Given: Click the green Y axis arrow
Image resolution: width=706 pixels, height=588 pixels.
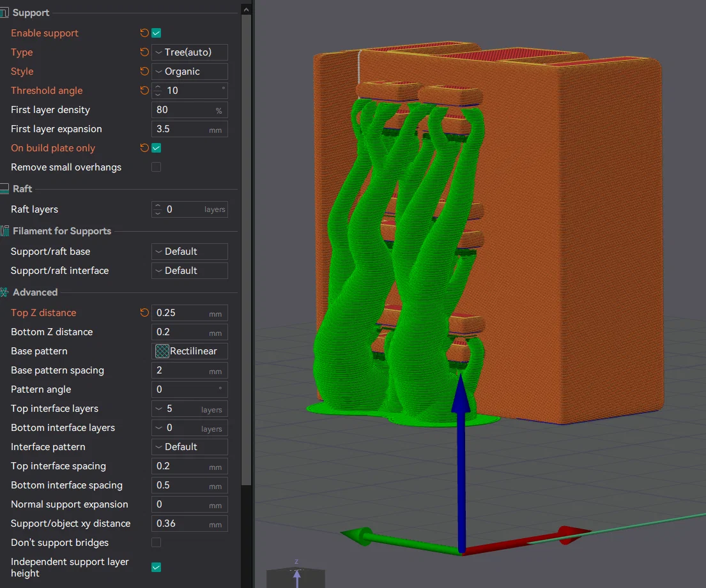Looking at the screenshot, I should point(401,541).
